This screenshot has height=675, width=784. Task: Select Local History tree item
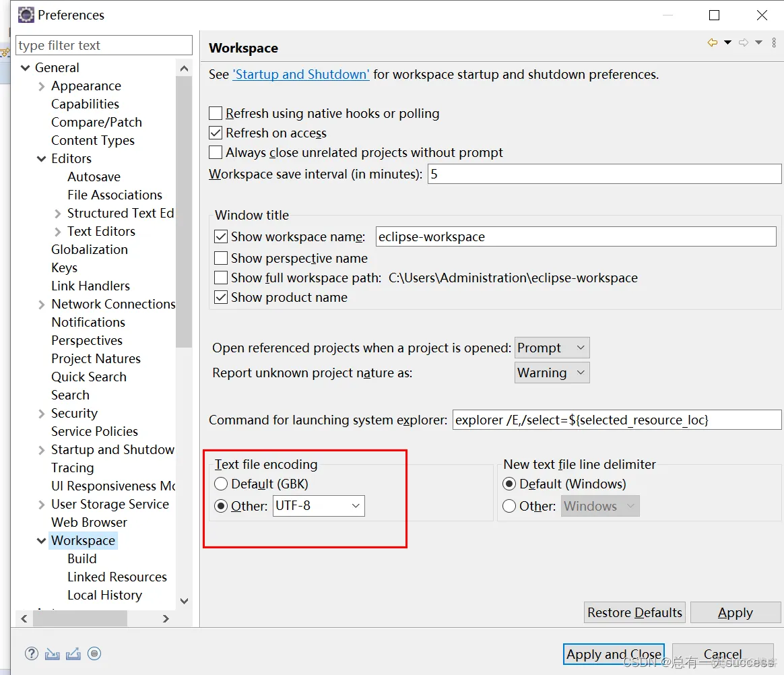coord(104,595)
